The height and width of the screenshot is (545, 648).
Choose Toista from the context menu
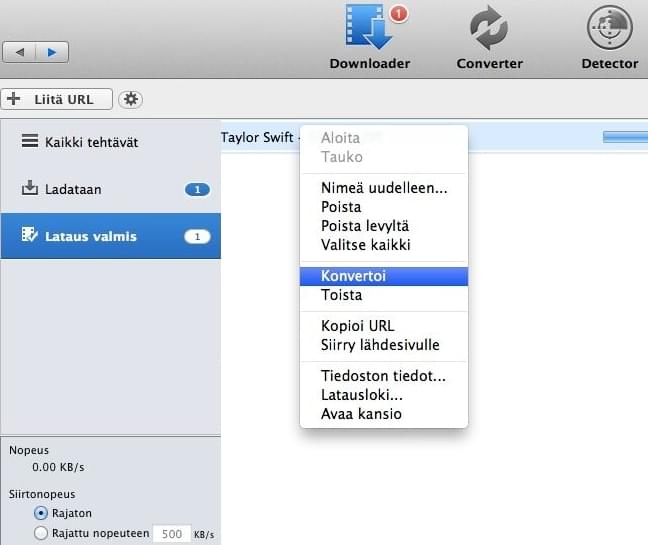[384, 295]
